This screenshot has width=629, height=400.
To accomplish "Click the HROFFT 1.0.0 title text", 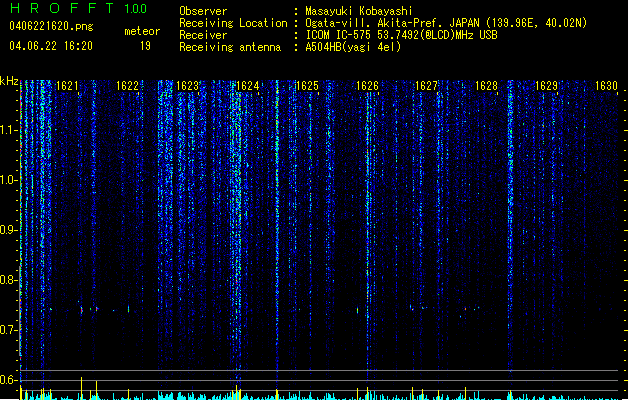I will click(78, 8).
